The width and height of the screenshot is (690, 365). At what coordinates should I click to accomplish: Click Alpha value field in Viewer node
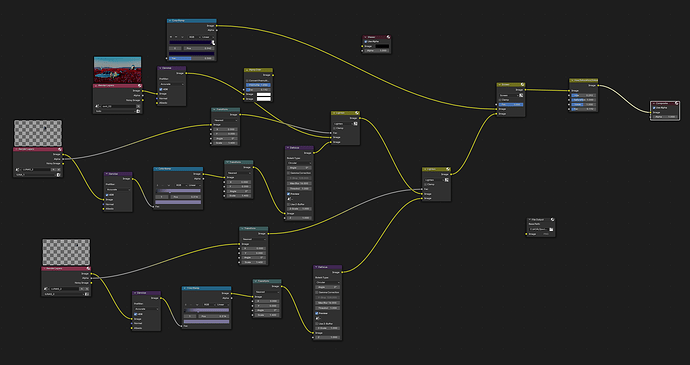pyautogui.click(x=376, y=51)
